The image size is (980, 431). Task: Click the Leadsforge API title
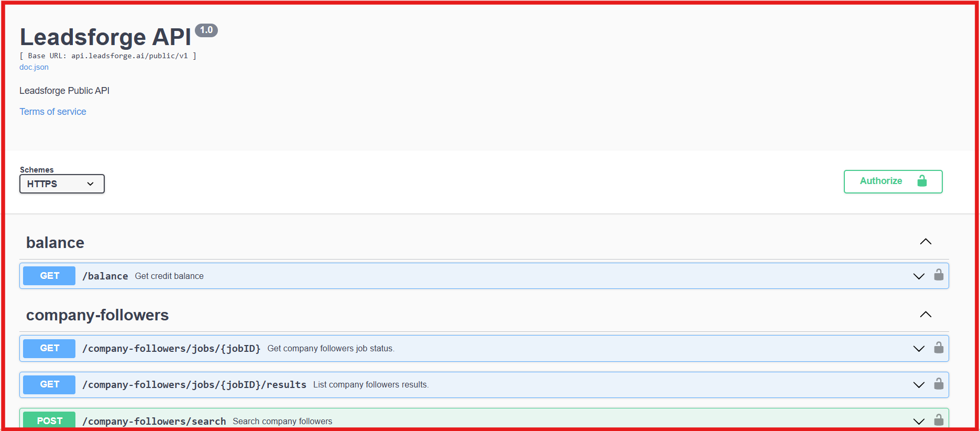coord(105,37)
